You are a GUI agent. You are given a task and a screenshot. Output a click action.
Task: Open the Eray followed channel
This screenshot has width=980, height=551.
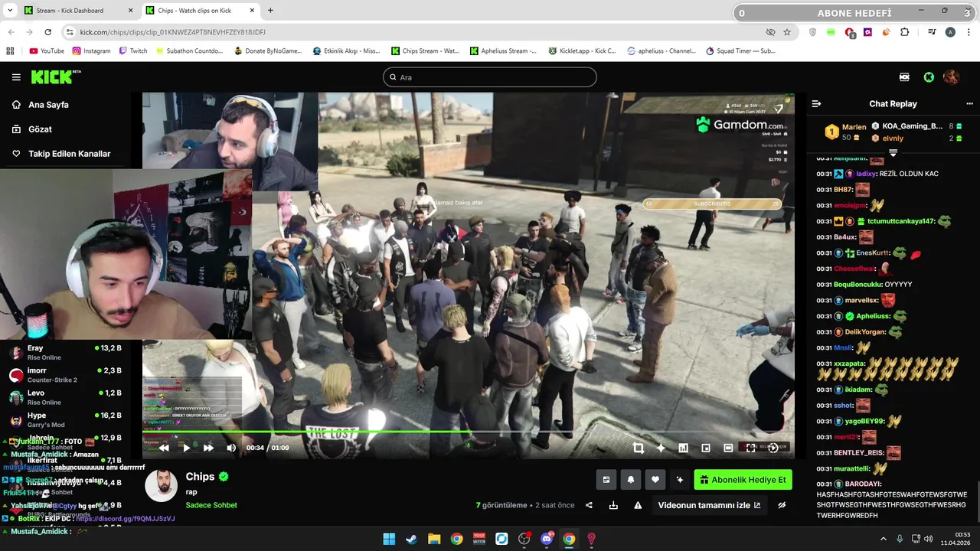(x=65, y=353)
